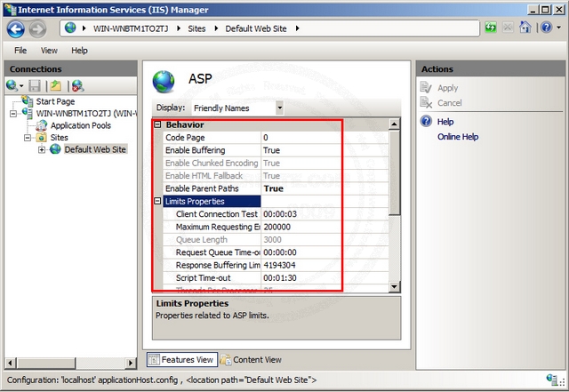Select WIN-WNBTM1TO2TJ in breadcrumb
Image resolution: width=569 pixels, height=392 pixels.
131,28
